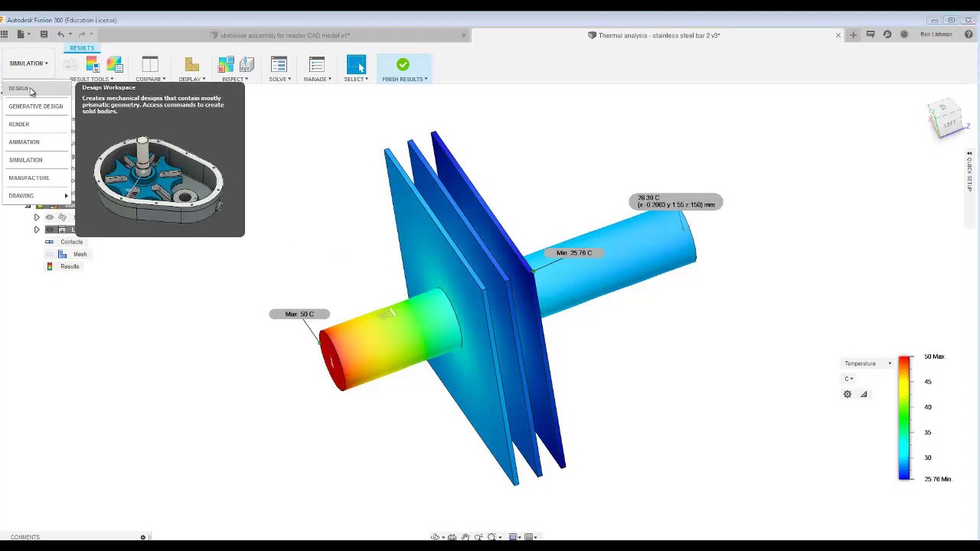Open the Temperature result type dropdown
980x551 pixels.
coord(867,364)
